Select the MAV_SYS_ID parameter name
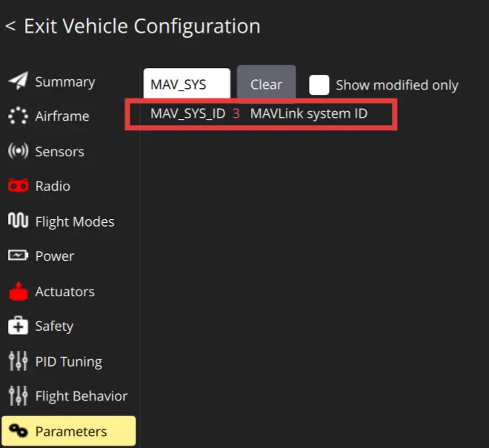This screenshot has width=489, height=448. coord(187,113)
